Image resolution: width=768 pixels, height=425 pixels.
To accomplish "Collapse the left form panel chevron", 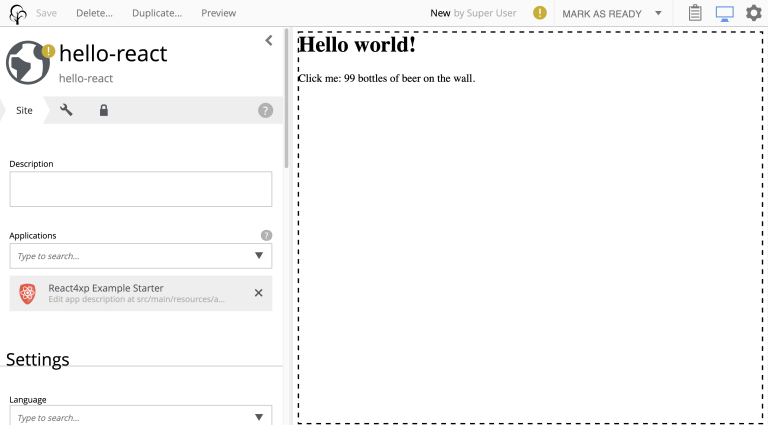I will pos(268,40).
